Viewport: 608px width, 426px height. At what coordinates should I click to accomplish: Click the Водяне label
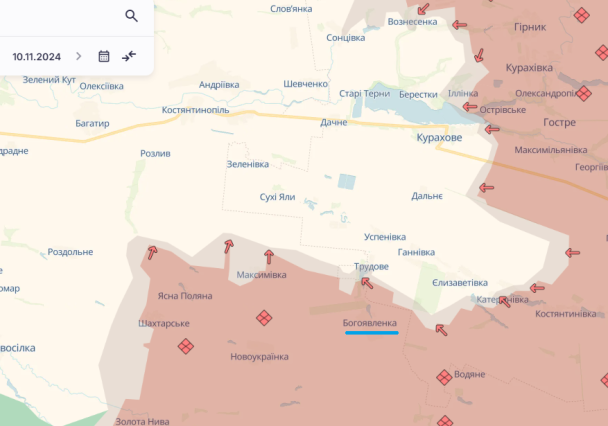click(470, 374)
